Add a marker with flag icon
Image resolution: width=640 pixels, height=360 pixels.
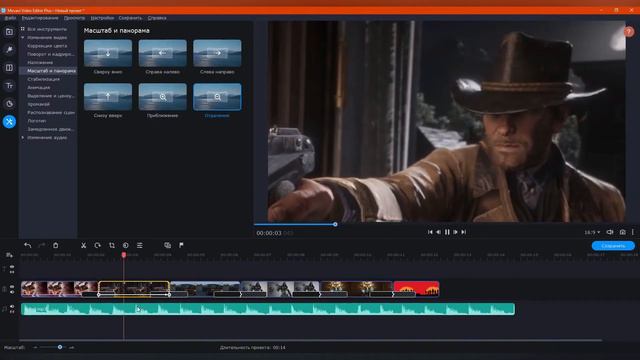click(x=181, y=245)
